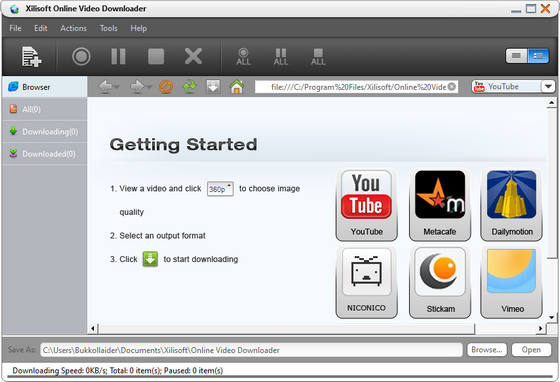Click the New Download toolbar icon
This screenshot has width=560, height=382.
(31, 56)
